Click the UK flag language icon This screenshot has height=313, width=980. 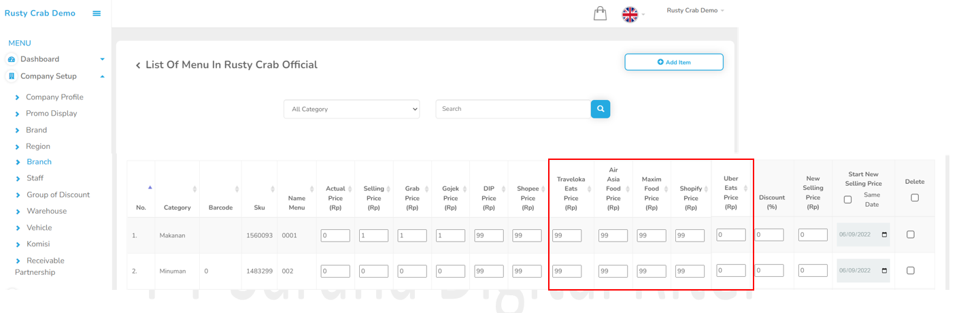[x=630, y=14]
